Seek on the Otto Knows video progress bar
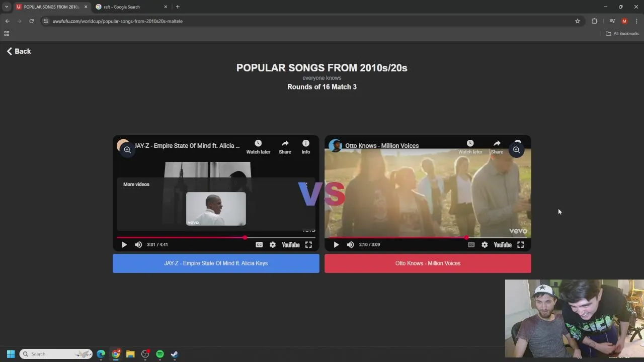Image resolution: width=644 pixels, height=362 pixels. coord(428,237)
